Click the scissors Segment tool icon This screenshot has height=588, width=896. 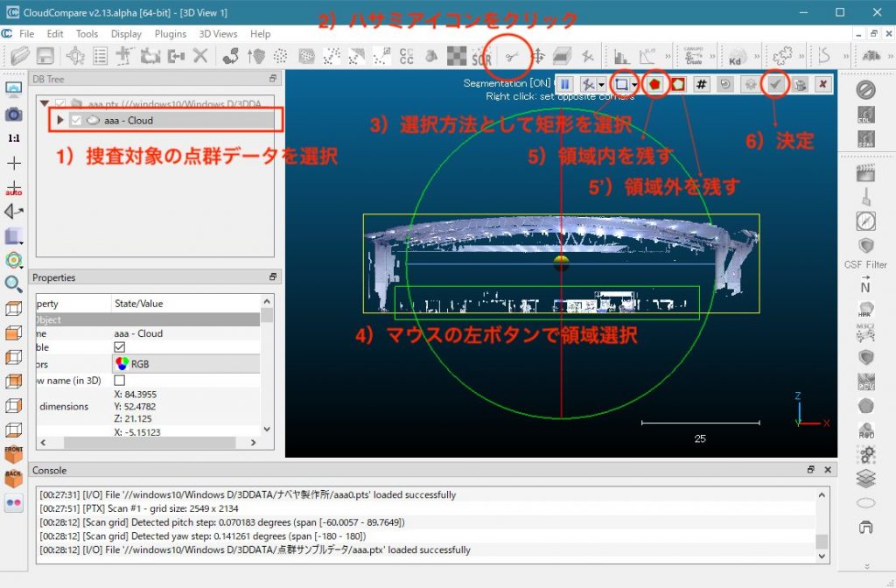[x=509, y=56]
